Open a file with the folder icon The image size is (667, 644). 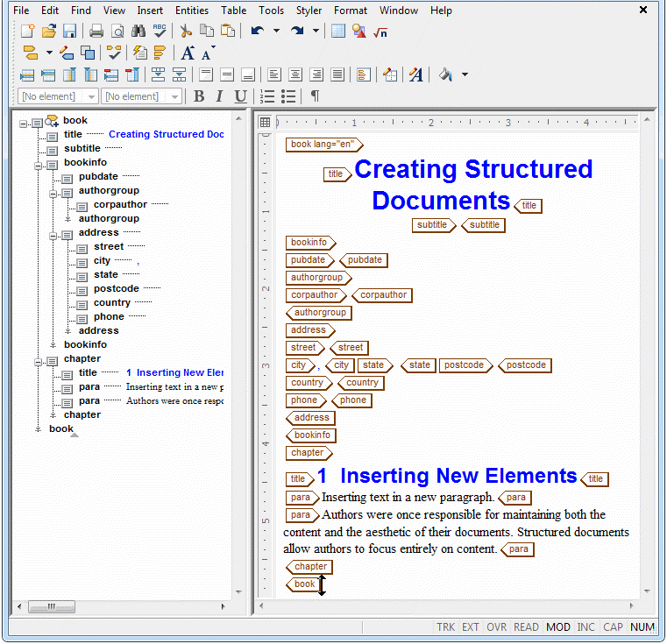click(49, 31)
